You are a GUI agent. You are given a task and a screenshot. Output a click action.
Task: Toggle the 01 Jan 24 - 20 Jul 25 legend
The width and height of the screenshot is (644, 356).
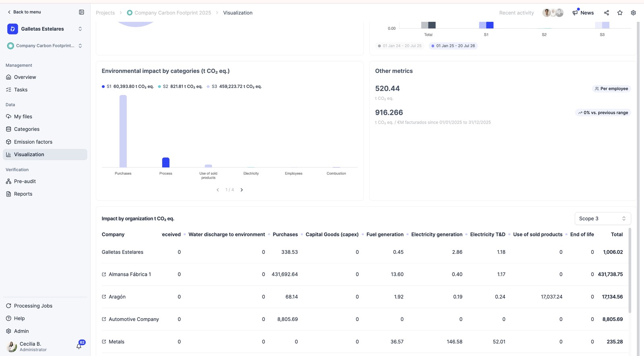399,46
